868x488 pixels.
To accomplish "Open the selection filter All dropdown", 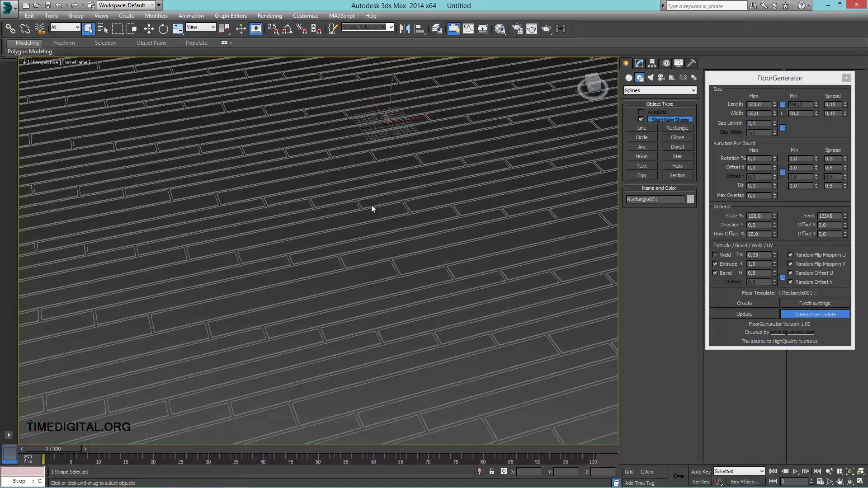I will [65, 27].
